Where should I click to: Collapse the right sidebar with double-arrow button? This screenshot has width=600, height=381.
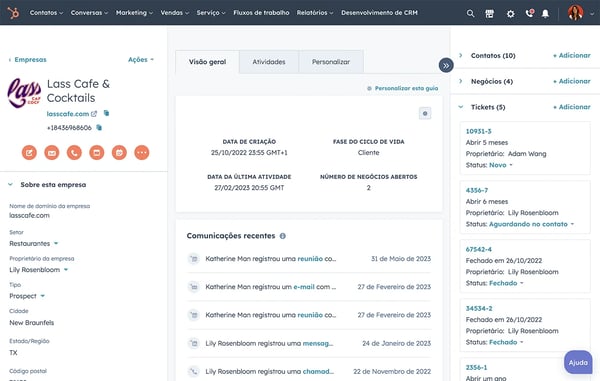click(x=446, y=65)
